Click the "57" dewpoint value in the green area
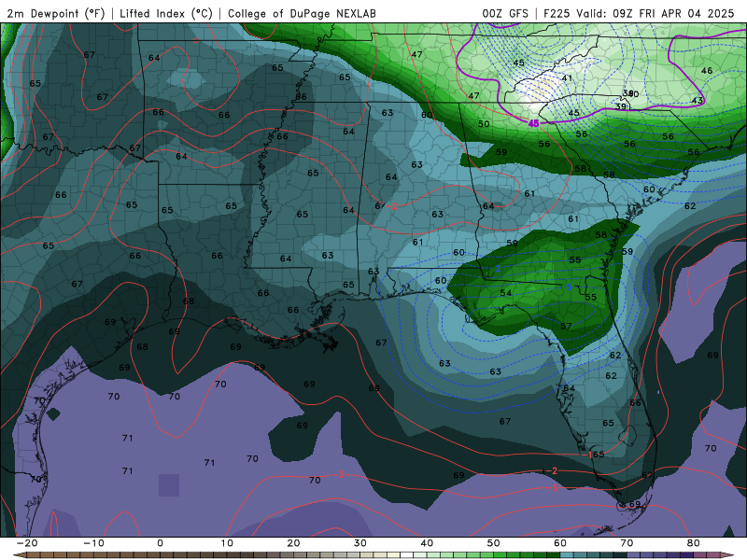Image resolution: width=747 pixels, height=560 pixels. tap(566, 326)
